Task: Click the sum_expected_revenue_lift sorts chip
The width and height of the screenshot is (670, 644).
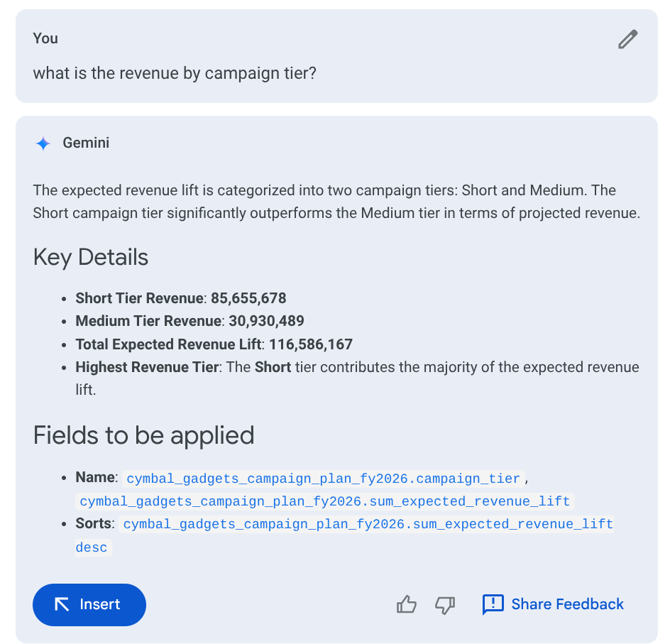Action: coord(368,524)
